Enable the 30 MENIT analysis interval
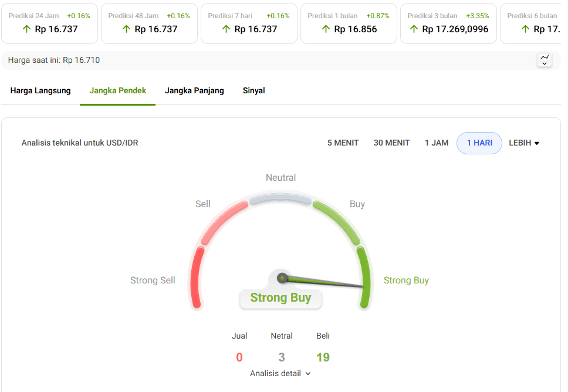This screenshot has width=568, height=392. pos(391,143)
